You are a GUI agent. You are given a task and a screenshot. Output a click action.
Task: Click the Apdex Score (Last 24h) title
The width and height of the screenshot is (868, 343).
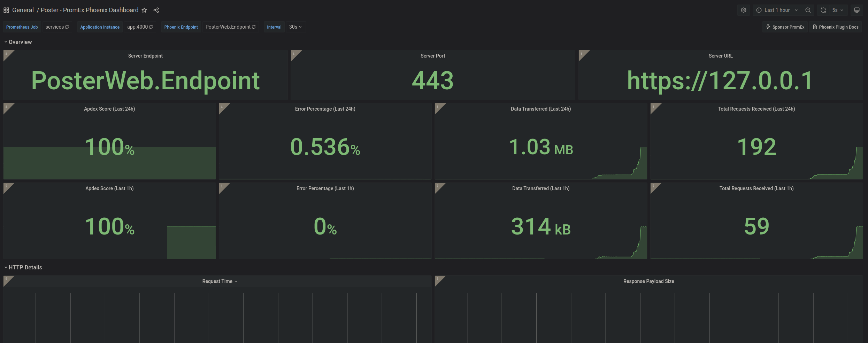tap(109, 109)
